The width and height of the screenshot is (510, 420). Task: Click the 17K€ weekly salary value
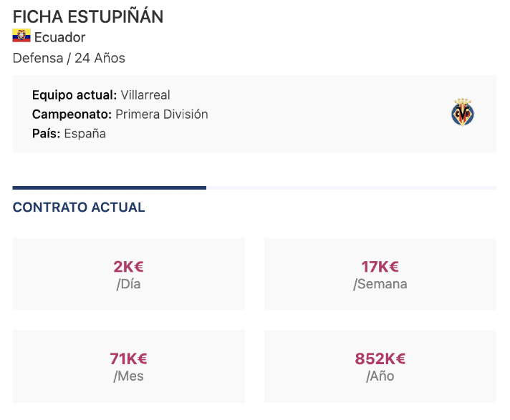pyautogui.click(x=380, y=267)
